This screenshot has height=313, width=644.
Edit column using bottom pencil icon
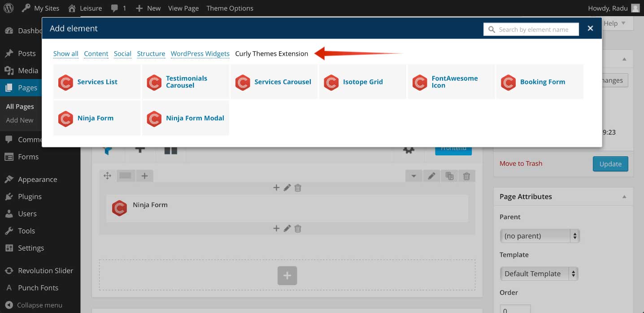[287, 228]
